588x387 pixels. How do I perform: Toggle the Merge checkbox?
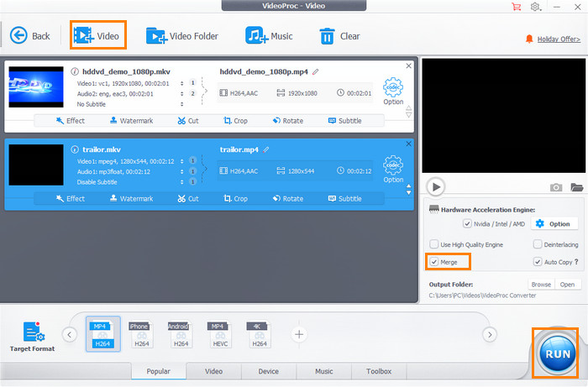[433, 262]
